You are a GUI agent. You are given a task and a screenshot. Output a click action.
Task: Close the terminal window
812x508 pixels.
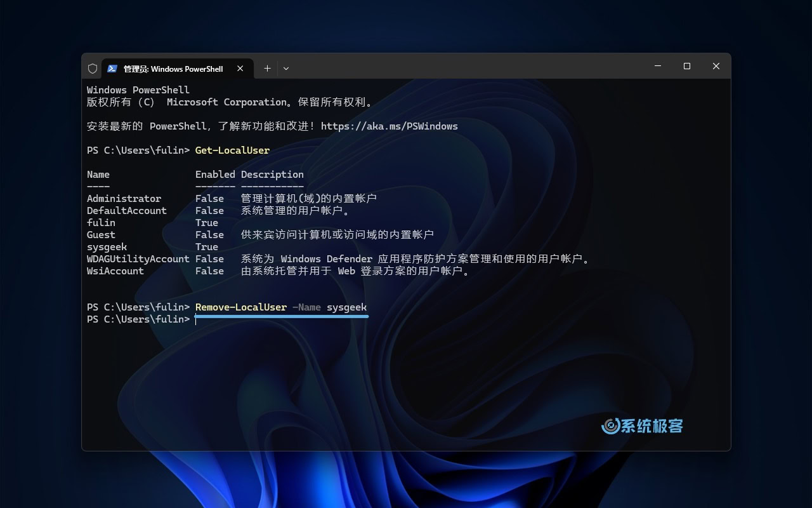(x=716, y=66)
